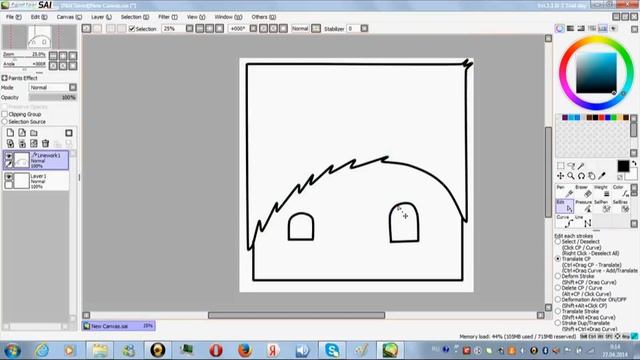Choose Stroke Dup/Translate edit mode
The height and width of the screenshot is (360, 640).
point(558,323)
